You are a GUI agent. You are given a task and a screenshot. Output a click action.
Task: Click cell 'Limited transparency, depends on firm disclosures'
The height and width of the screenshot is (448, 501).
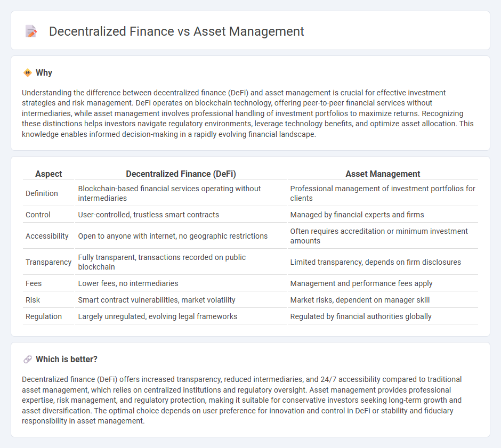point(383,262)
